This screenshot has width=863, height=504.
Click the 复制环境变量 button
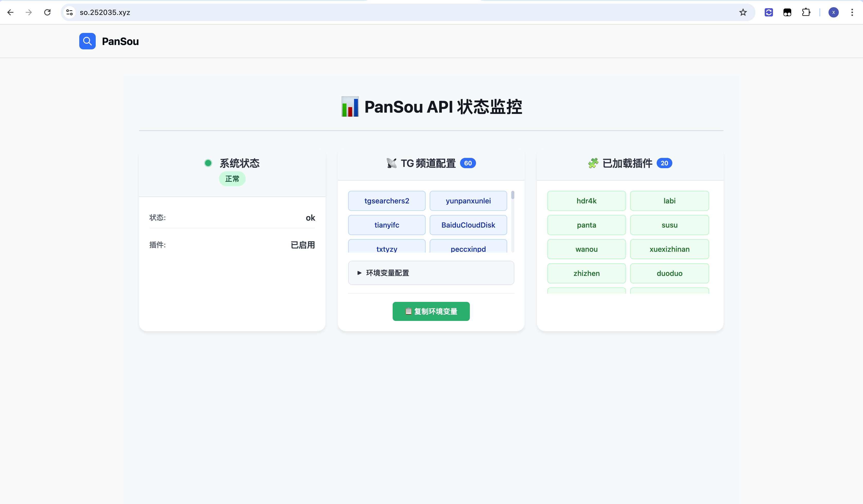coord(431,311)
